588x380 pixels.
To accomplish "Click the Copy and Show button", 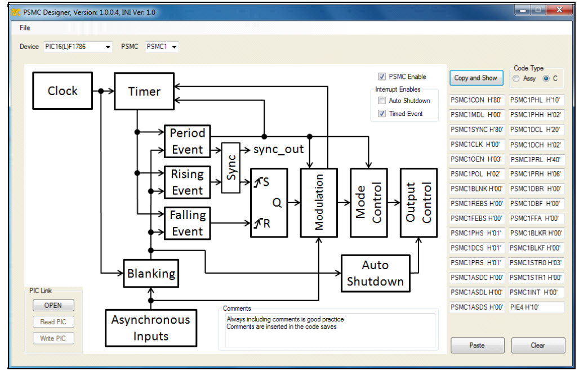I will [x=476, y=78].
